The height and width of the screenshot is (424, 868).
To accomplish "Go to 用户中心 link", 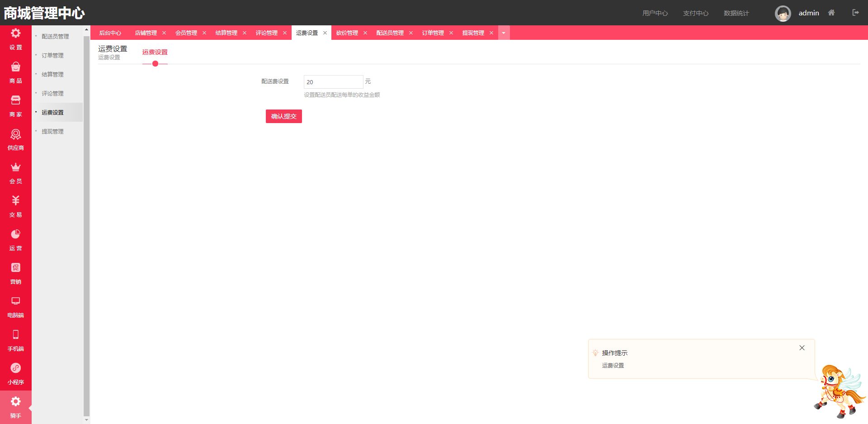I will (655, 13).
